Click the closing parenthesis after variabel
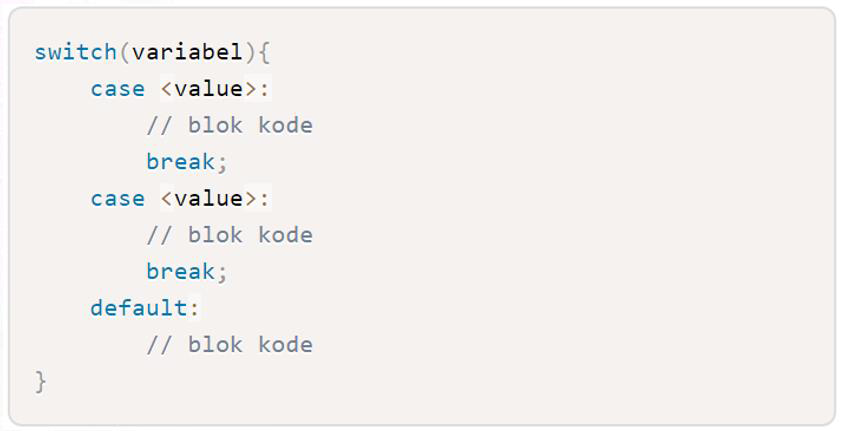 click(x=249, y=53)
